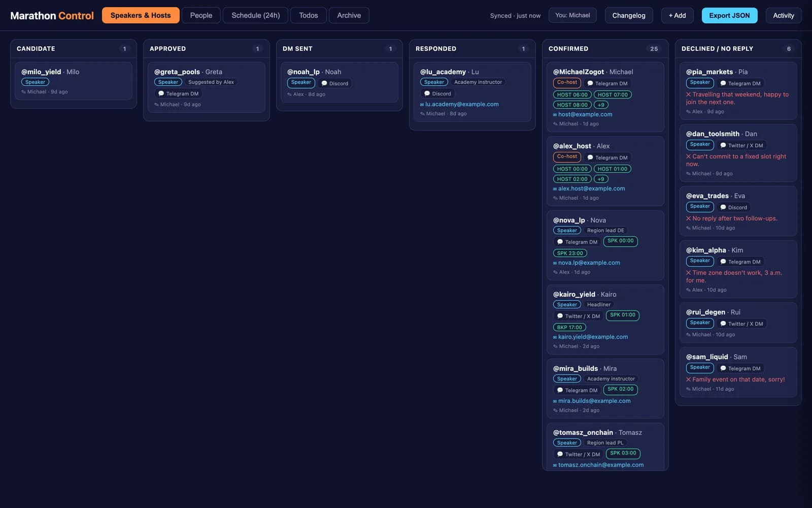The height and width of the screenshot is (508, 812).
Task: Click the Telegram chat icon on @sam_liquid card
Action: pos(723,368)
